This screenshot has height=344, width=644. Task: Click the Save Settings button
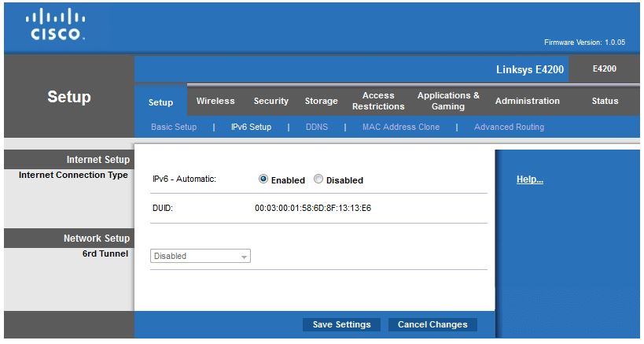click(342, 324)
